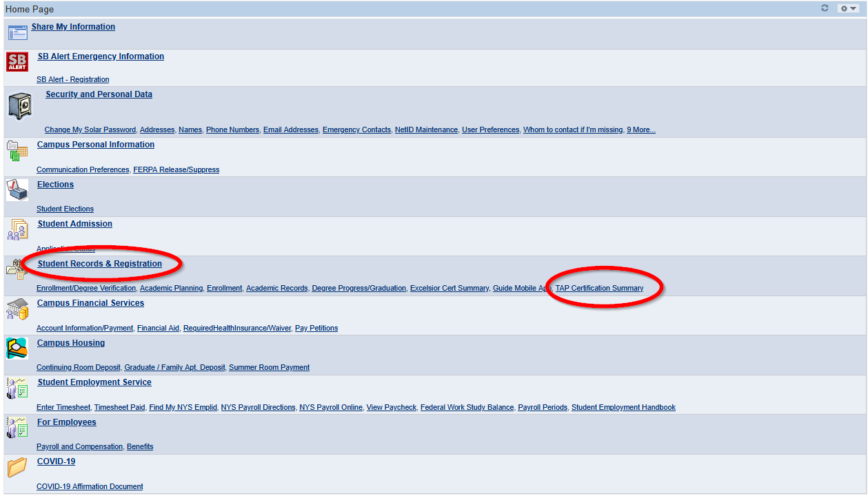Viewport: 868px width, 498px height.
Task: Open Degree Progress/Graduation link
Action: [x=359, y=288]
